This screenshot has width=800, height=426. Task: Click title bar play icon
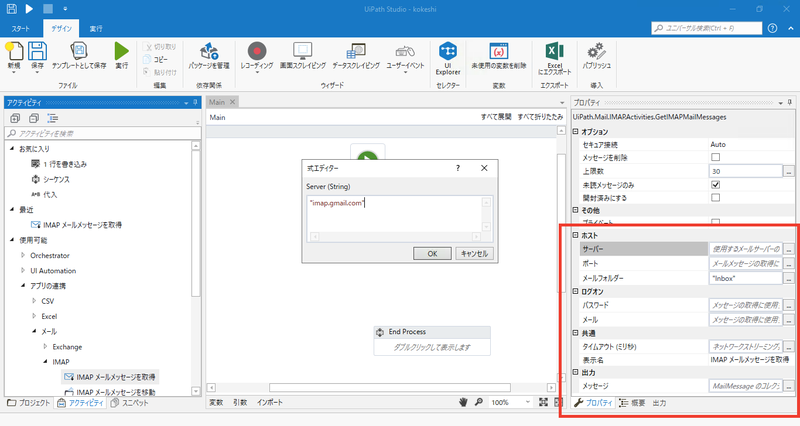(29, 9)
